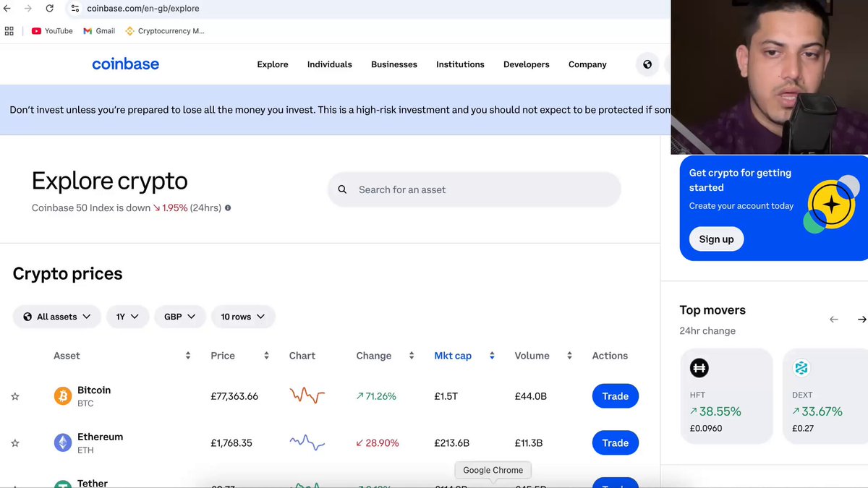Image resolution: width=868 pixels, height=488 pixels.
Task: Click the browser forward arrow
Action: [x=28, y=9]
